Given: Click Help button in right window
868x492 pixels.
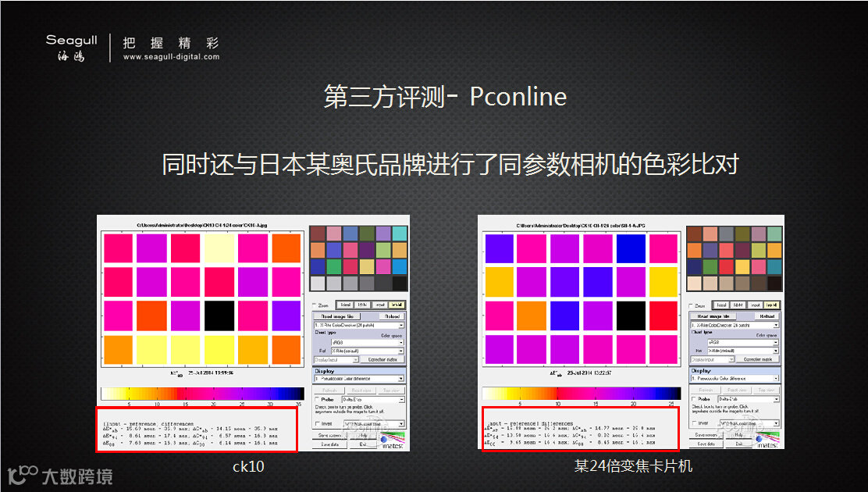Looking at the screenshot, I should click(x=738, y=435).
